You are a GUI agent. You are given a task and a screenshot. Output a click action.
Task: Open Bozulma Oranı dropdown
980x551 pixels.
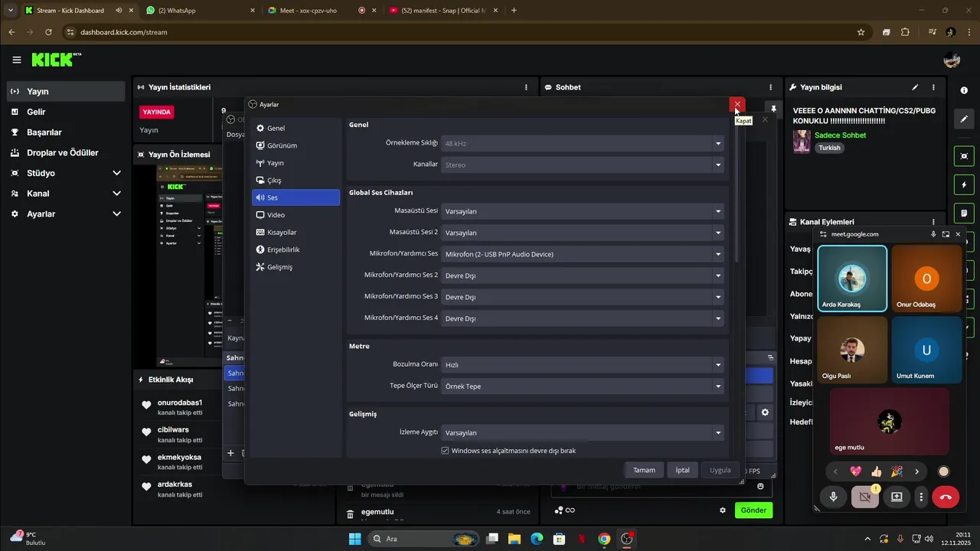582,365
